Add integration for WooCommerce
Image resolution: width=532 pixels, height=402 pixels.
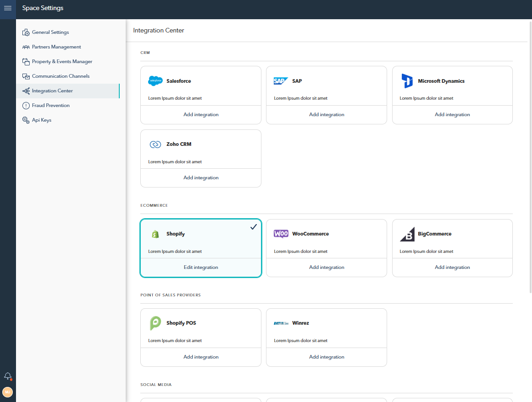326,268
